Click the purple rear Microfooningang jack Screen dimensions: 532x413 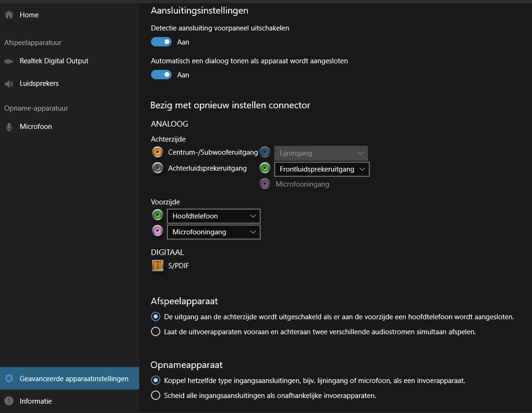click(265, 184)
